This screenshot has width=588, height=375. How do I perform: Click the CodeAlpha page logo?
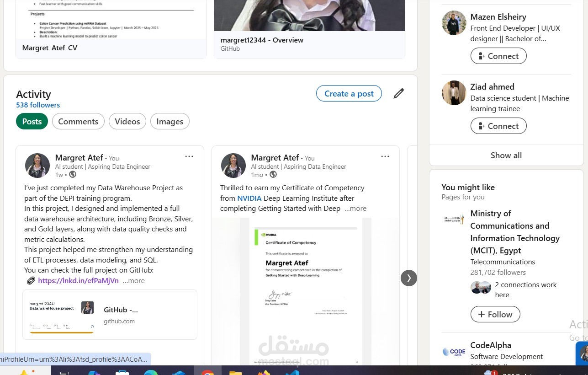[x=454, y=351]
